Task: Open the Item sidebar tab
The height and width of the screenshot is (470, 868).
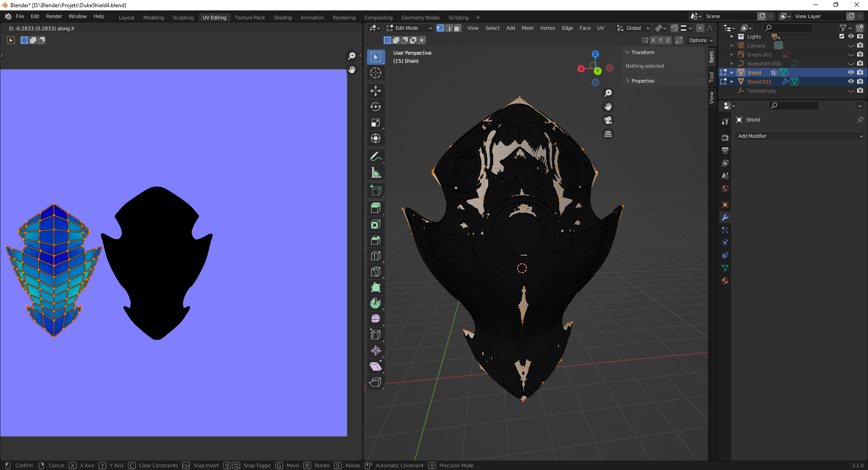Action: tap(712, 56)
